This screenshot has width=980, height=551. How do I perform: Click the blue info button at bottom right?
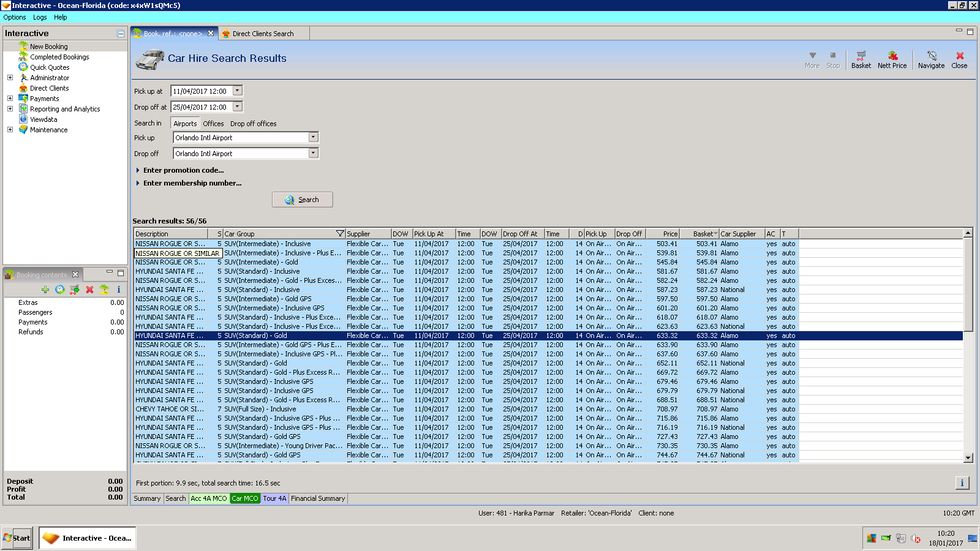(x=962, y=483)
